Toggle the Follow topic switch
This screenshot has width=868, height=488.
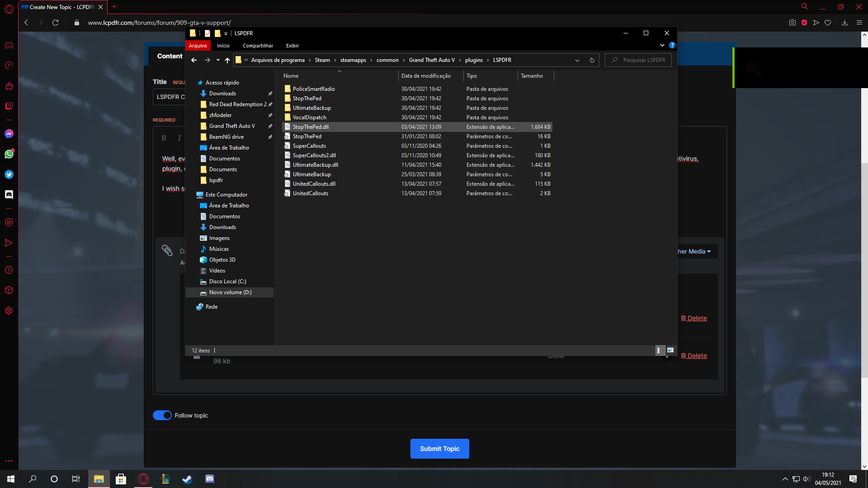pyautogui.click(x=162, y=415)
